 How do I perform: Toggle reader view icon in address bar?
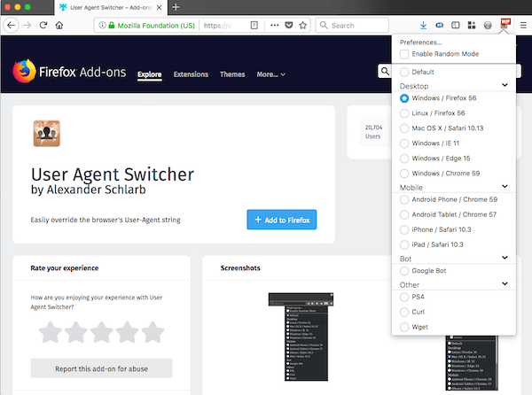[x=254, y=26]
